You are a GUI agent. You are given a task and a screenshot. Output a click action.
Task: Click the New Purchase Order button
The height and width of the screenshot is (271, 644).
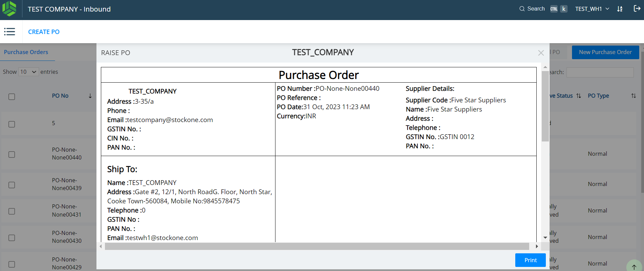605,52
